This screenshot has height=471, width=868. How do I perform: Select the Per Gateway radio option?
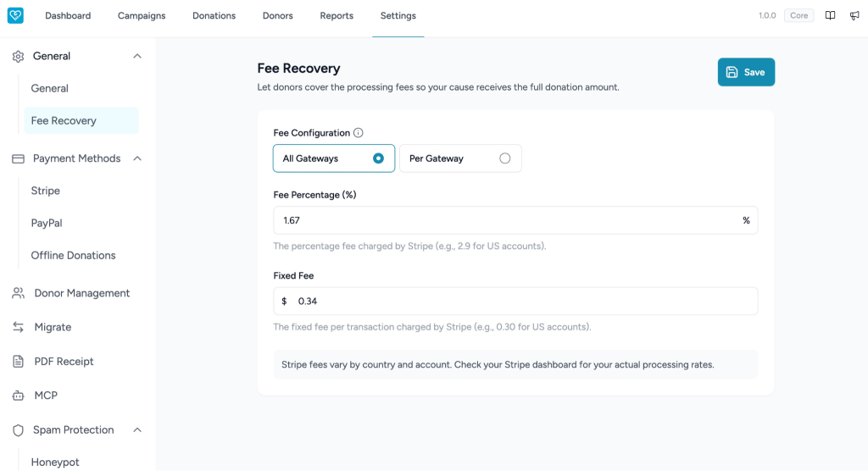tap(460, 158)
